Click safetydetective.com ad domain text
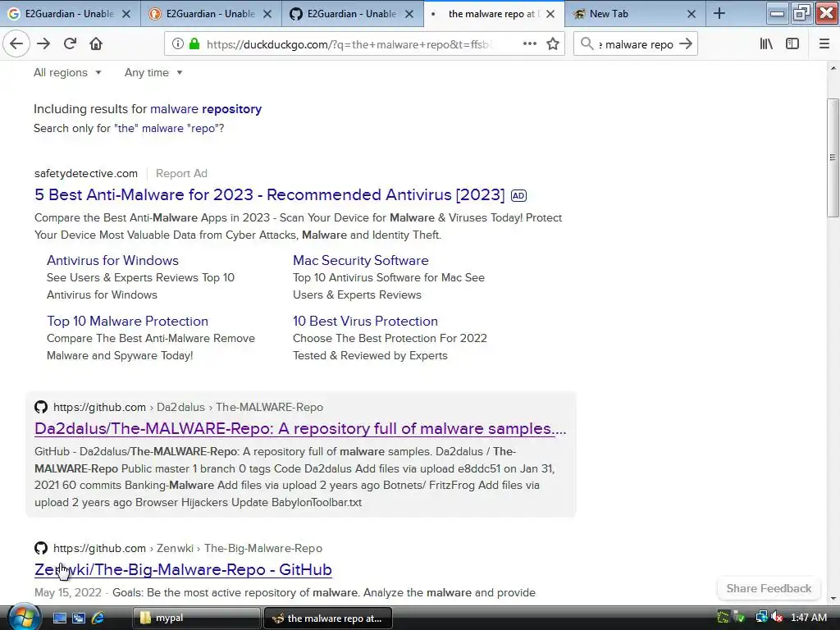The image size is (840, 630). tap(85, 174)
